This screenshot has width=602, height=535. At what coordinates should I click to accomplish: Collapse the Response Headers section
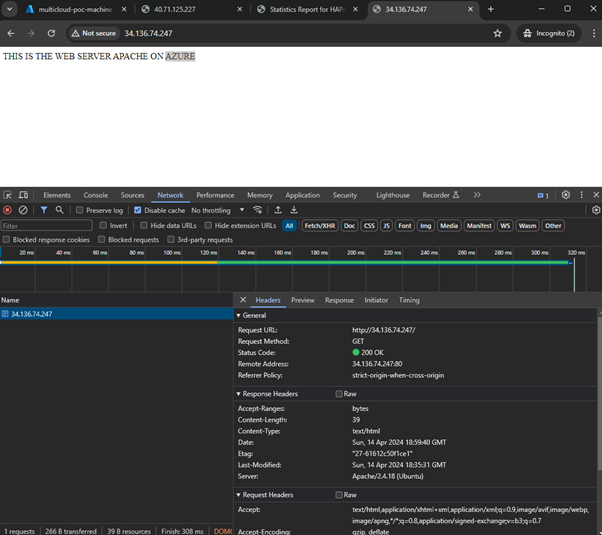click(x=273, y=394)
